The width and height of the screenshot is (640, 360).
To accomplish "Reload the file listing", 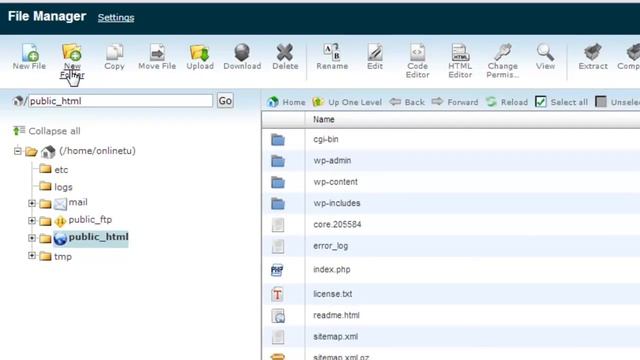I will (x=507, y=102).
